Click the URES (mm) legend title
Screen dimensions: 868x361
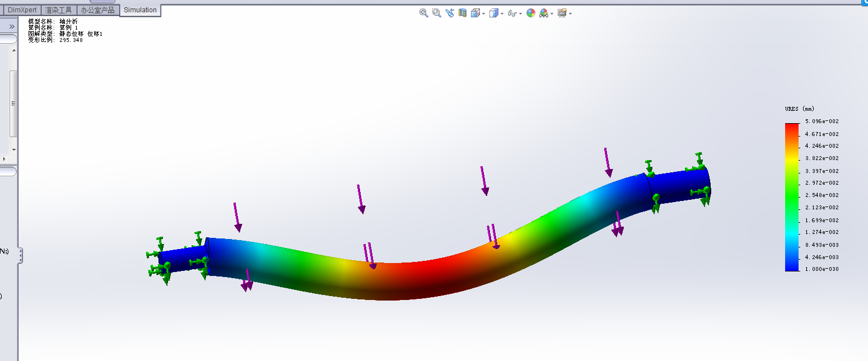[800, 109]
